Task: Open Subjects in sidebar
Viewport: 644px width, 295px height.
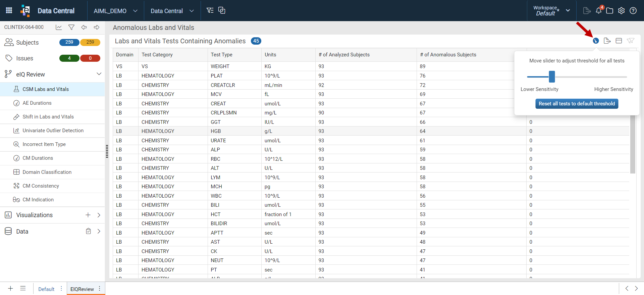Action: [x=28, y=42]
